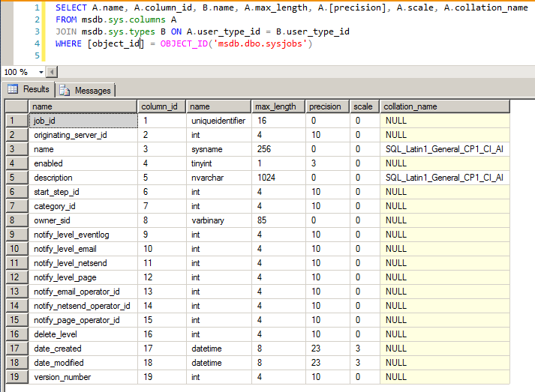Switch to the Results tab
The image size is (535, 392).
29,89
